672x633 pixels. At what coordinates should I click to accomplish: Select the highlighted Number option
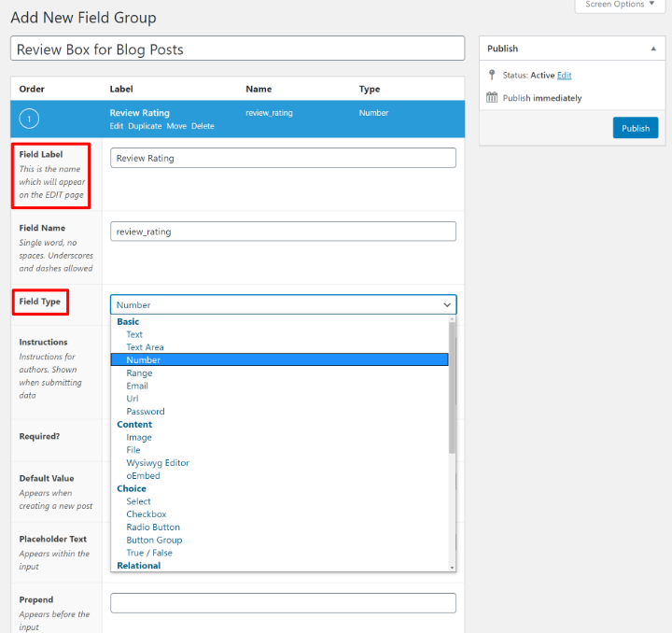(280, 360)
